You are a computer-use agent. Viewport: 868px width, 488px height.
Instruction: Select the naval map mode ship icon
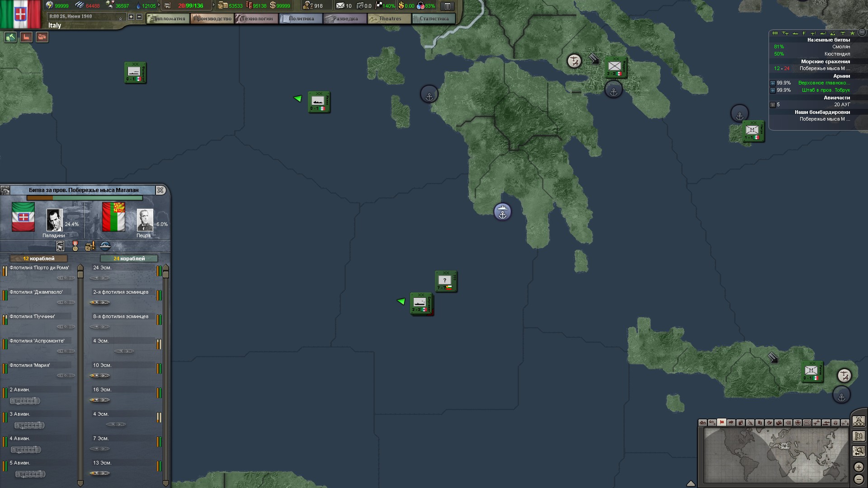pyautogui.click(x=826, y=423)
